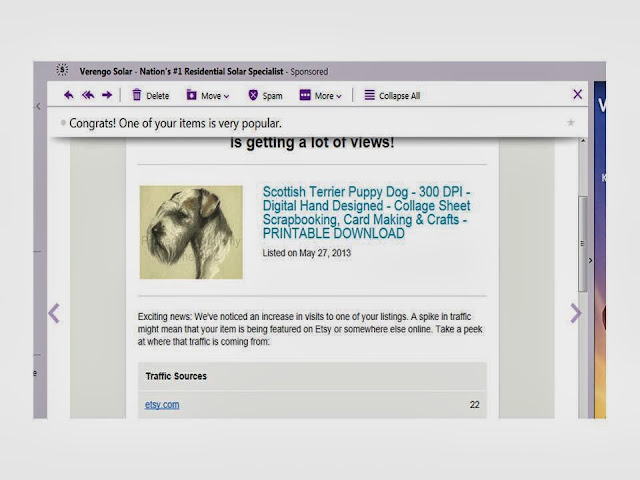
Task: Star the Congrats email
Action: tap(571, 122)
